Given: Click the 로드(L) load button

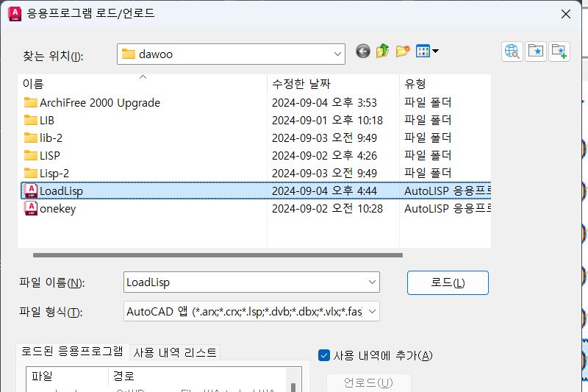Looking at the screenshot, I should coord(448,283).
